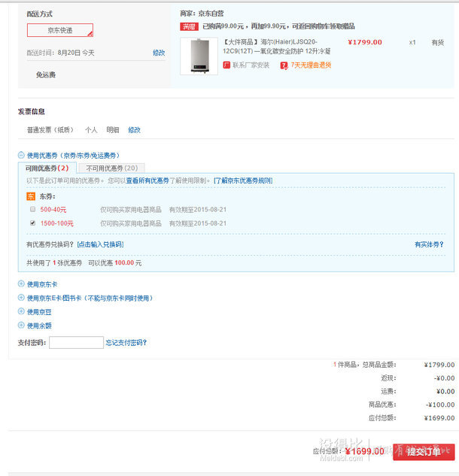459x476 pixels.
Task: Click 忘记支付密码? link
Action: 126,343
